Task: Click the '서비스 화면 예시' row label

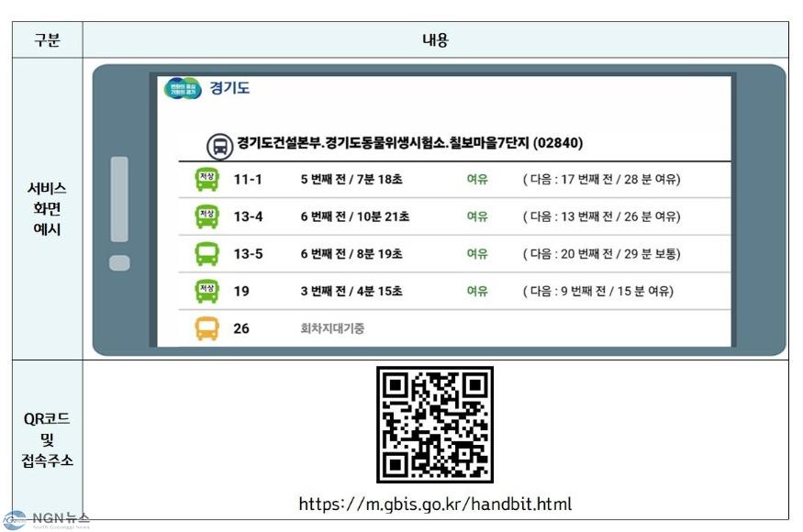Action: coord(47,209)
